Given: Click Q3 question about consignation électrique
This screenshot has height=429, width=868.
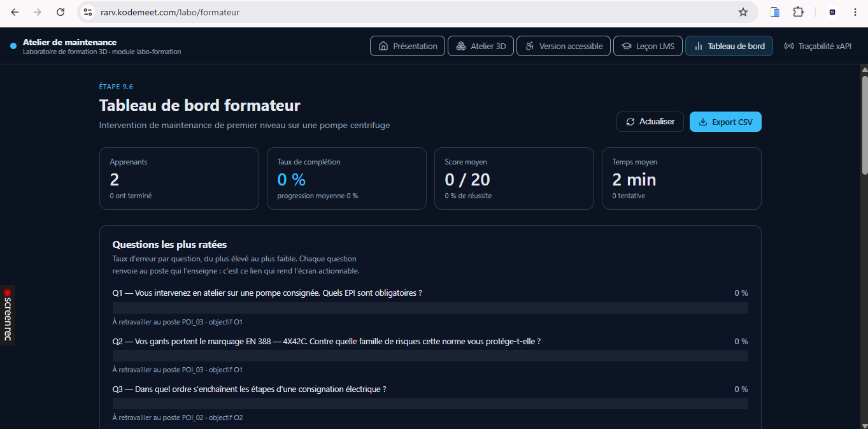Looking at the screenshot, I should pyautogui.click(x=249, y=389).
